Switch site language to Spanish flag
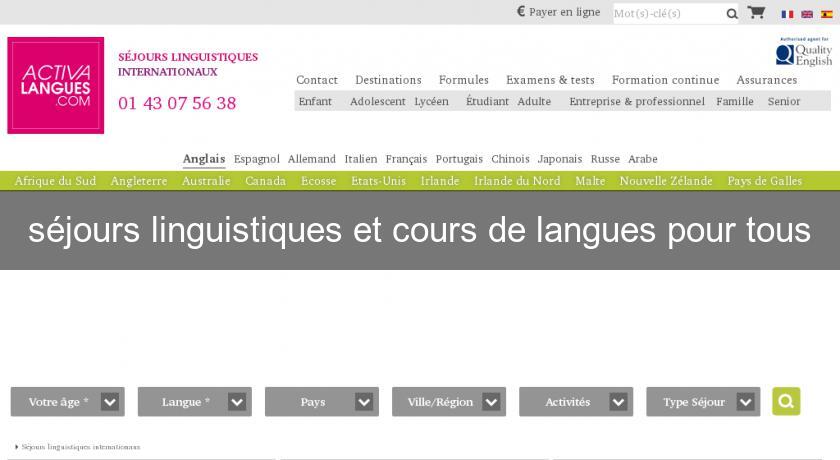Image resolution: width=840 pixels, height=460 pixels. [827, 14]
